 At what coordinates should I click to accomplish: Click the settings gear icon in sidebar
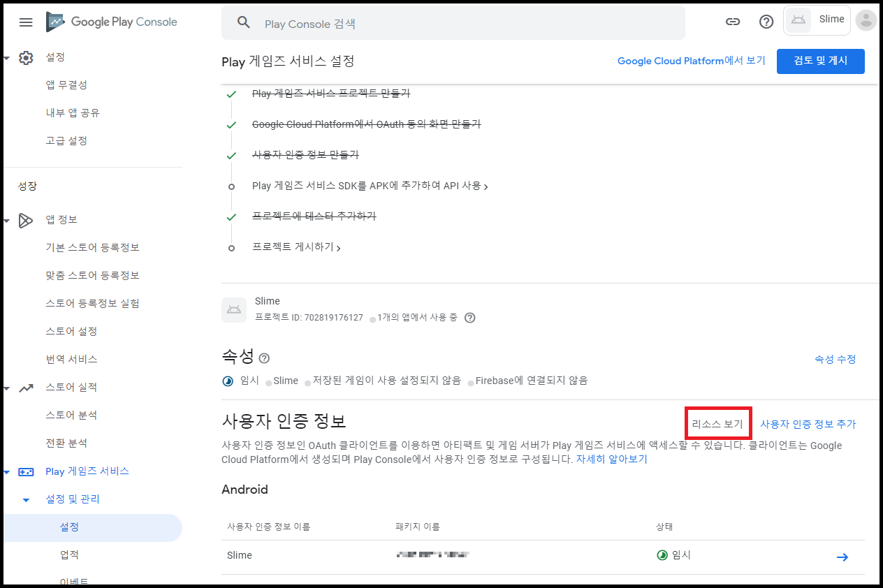[x=26, y=57]
